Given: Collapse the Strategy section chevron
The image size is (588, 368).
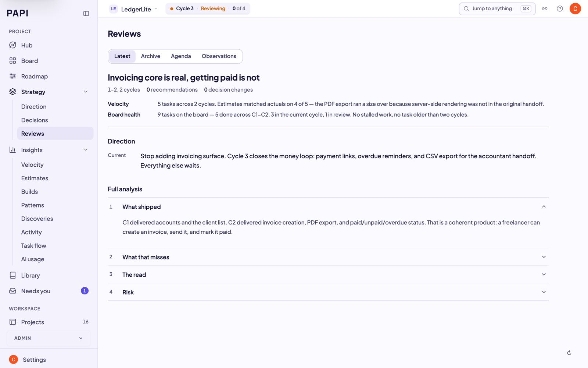Looking at the screenshot, I should pyautogui.click(x=86, y=92).
